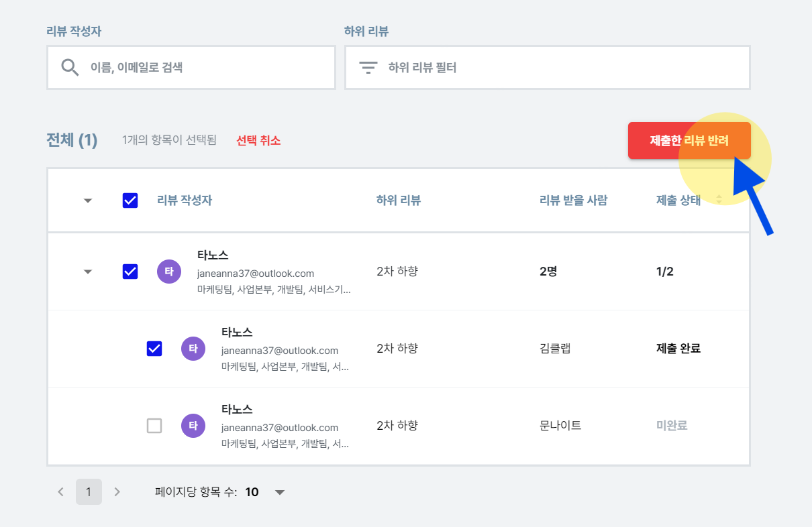Click the 2명 recipient count
The image size is (812, 527).
(x=548, y=272)
